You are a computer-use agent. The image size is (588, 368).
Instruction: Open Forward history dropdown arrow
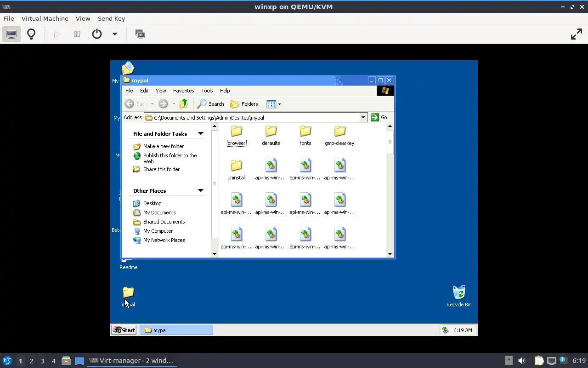(174, 104)
